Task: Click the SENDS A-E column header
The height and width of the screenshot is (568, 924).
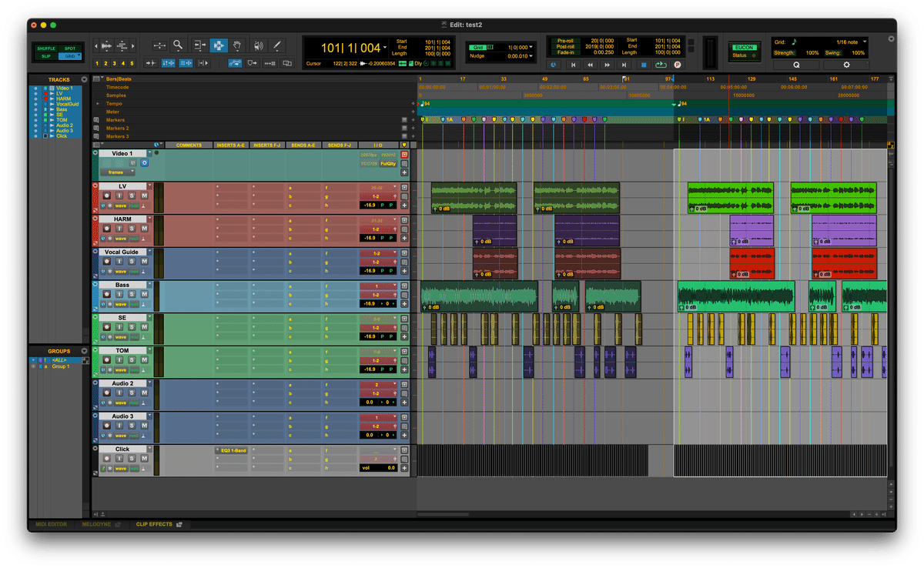Action: point(303,145)
